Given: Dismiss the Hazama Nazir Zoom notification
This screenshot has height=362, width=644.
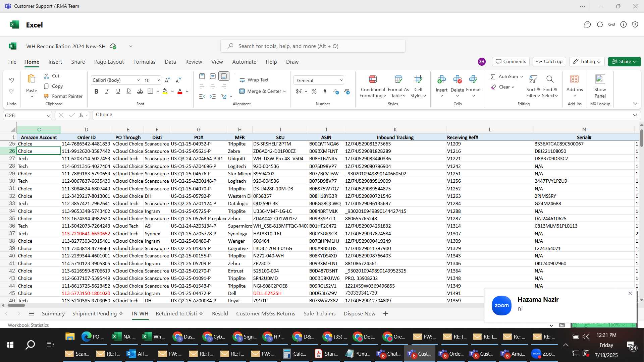Looking at the screenshot, I should pos(630,293).
